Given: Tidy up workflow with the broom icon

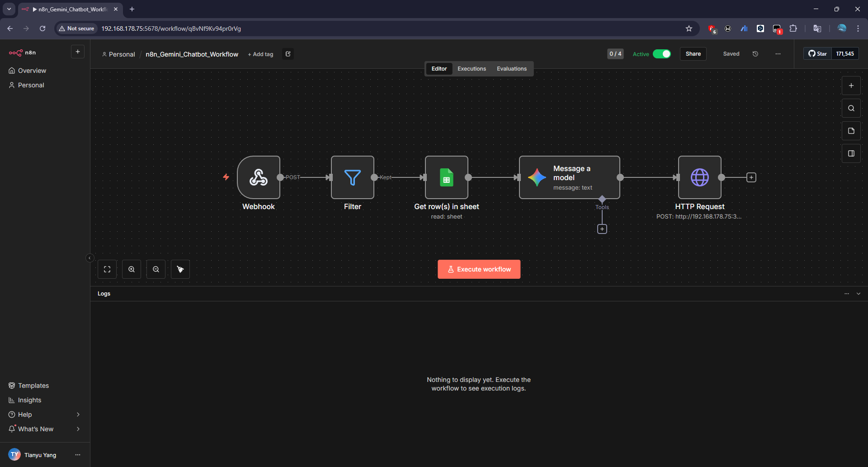Looking at the screenshot, I should tap(180, 269).
